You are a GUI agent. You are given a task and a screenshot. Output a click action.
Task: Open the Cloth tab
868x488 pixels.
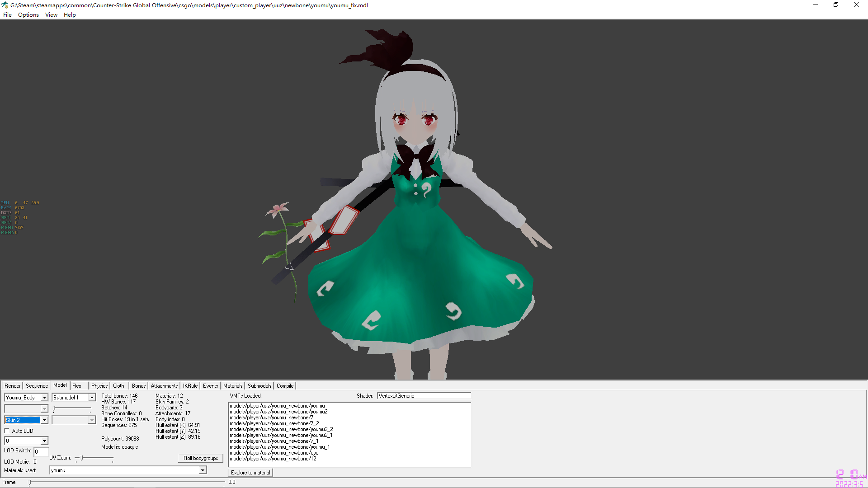(x=118, y=386)
